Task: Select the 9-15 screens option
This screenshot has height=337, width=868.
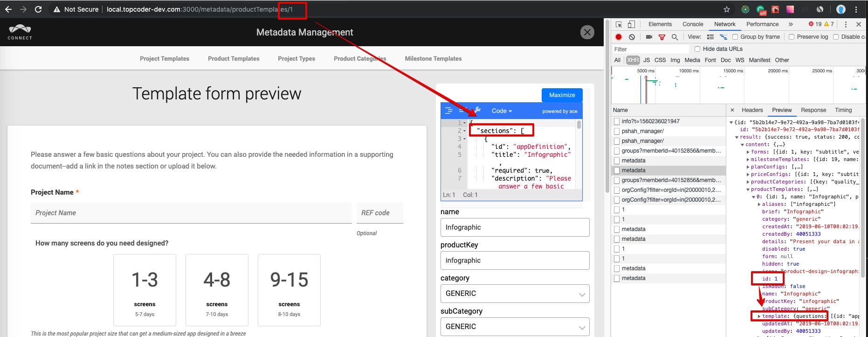Action: coord(289,290)
